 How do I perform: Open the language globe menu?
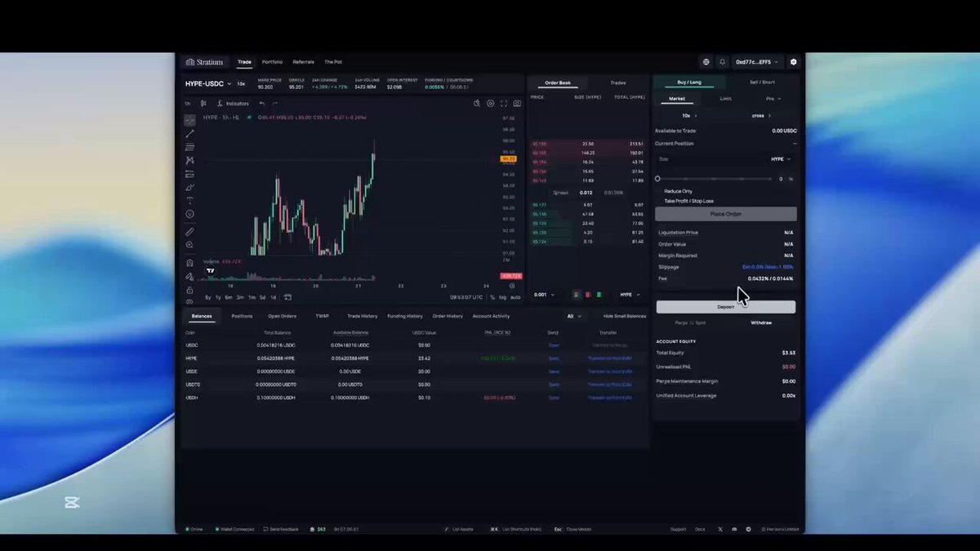[x=706, y=62]
